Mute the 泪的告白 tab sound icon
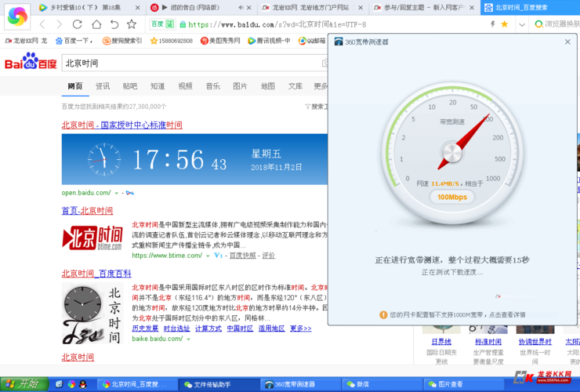 tap(241, 7)
